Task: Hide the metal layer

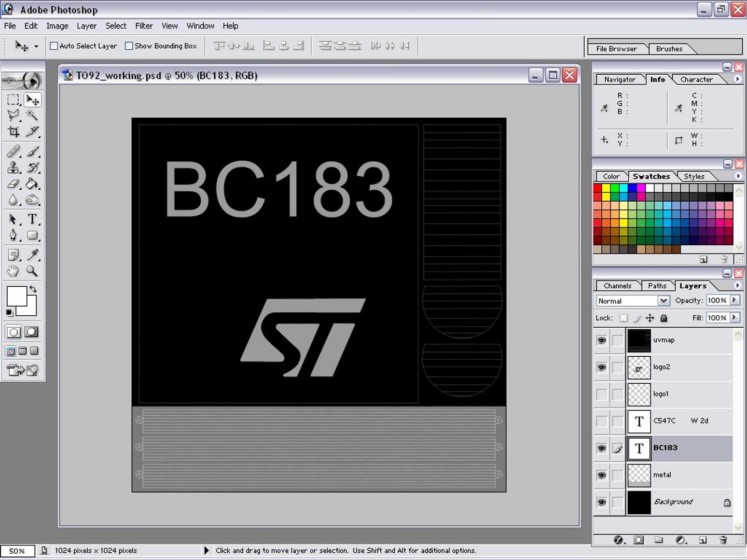Action: (602, 475)
